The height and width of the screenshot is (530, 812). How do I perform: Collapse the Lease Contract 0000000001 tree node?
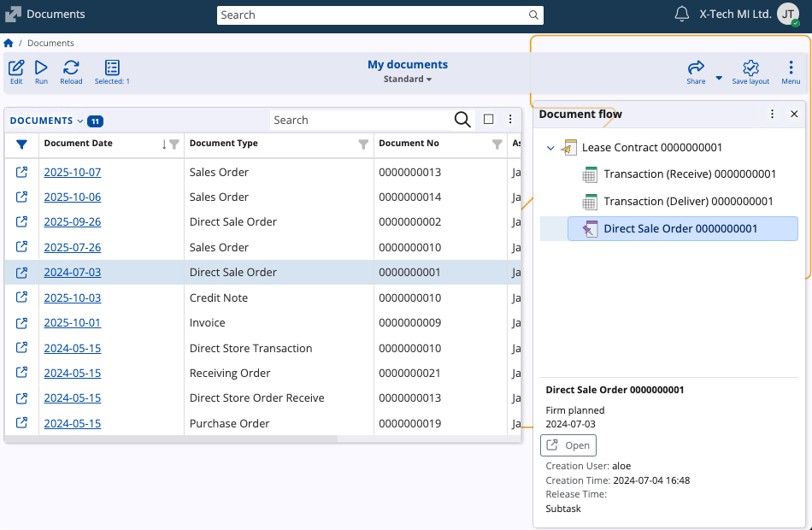tap(550, 148)
